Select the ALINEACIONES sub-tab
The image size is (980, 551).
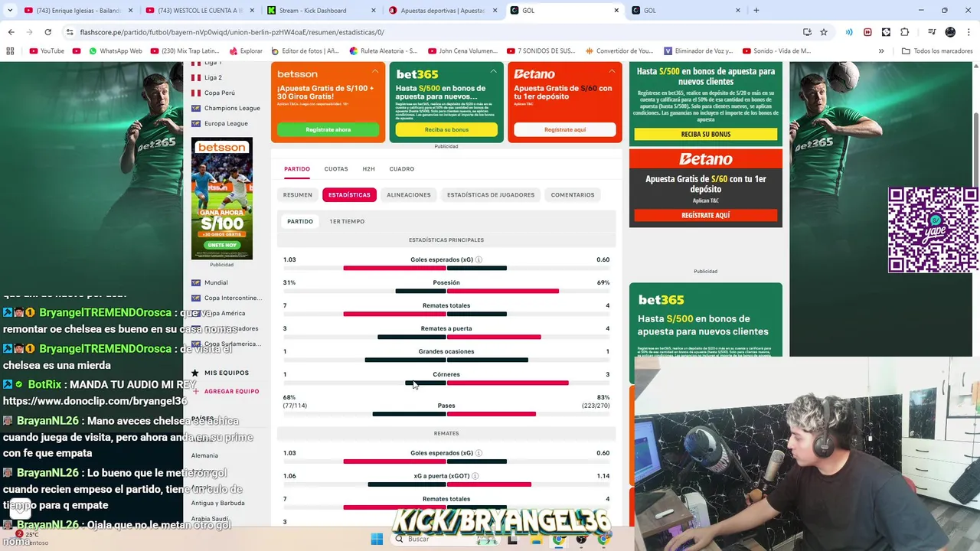tap(409, 195)
